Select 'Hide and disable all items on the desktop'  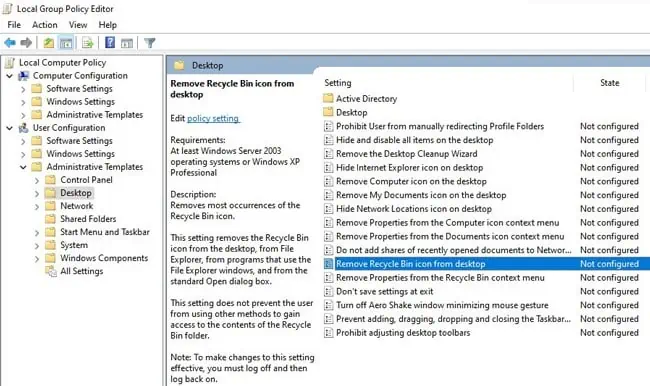(415, 140)
